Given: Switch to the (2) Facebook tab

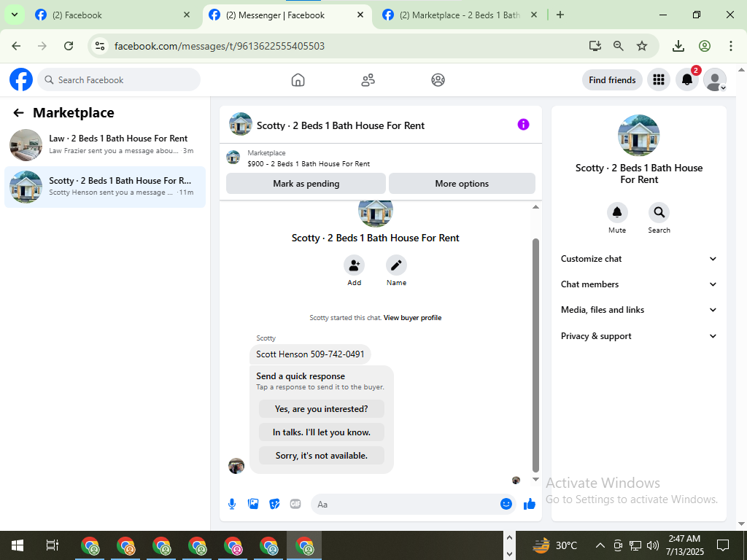Looking at the screenshot, I should tap(112, 15).
